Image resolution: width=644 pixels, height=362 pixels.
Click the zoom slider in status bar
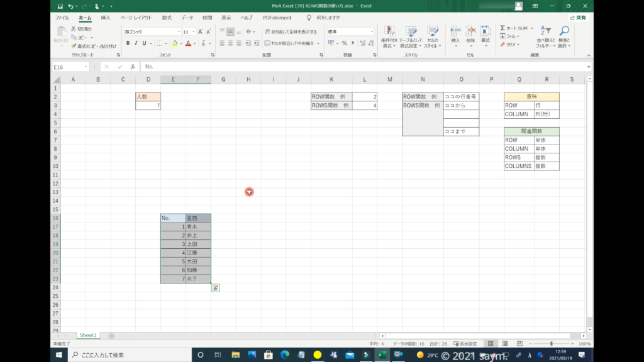point(552,344)
